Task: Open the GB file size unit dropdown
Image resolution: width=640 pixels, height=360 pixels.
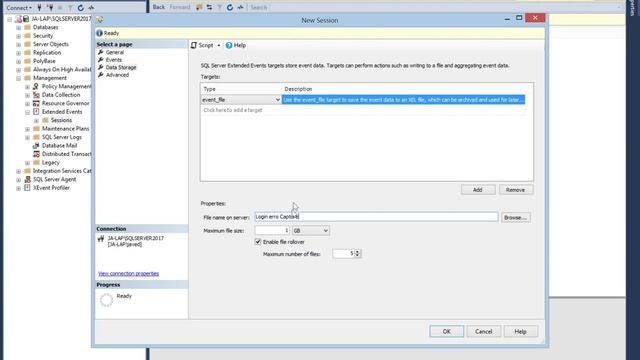Action: click(325, 231)
